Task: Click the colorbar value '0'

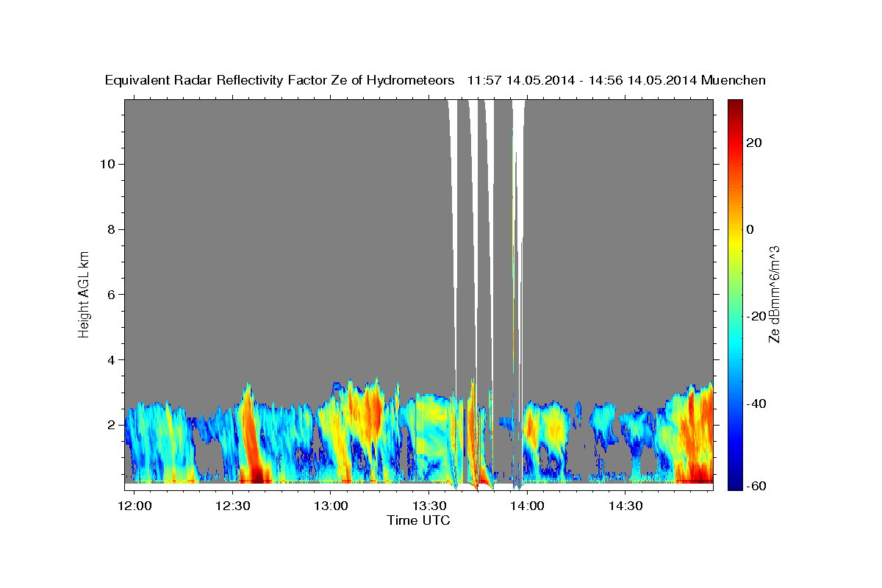Action: pos(750,229)
